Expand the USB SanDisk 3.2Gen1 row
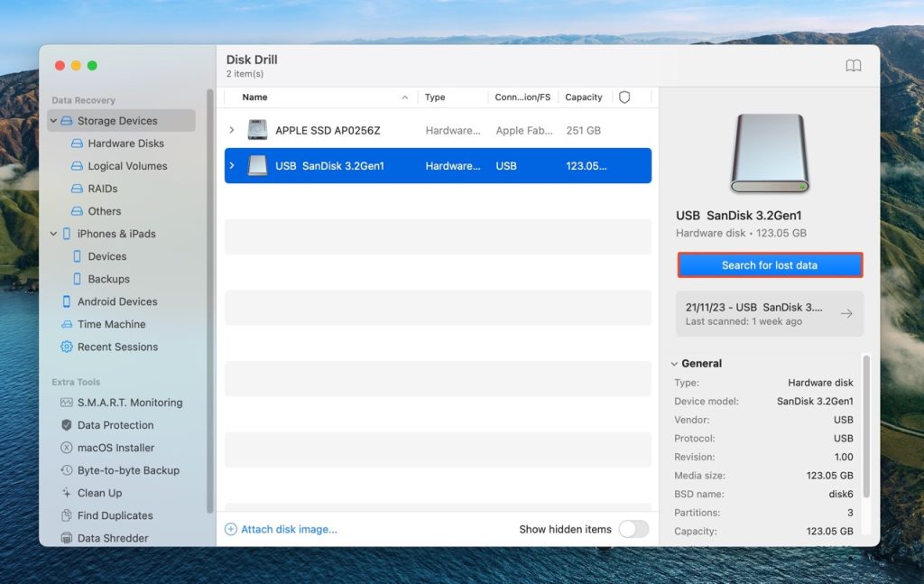The height and width of the screenshot is (584, 924). click(x=232, y=166)
